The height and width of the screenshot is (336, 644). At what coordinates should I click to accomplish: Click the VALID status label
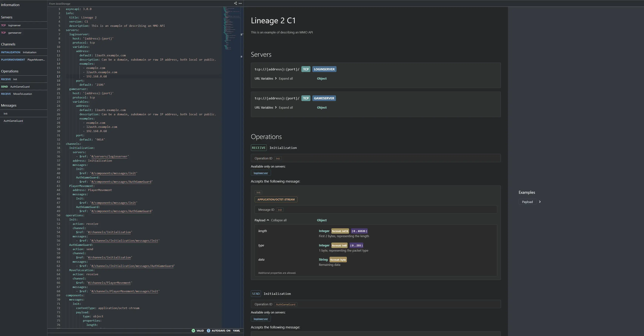pos(200,330)
